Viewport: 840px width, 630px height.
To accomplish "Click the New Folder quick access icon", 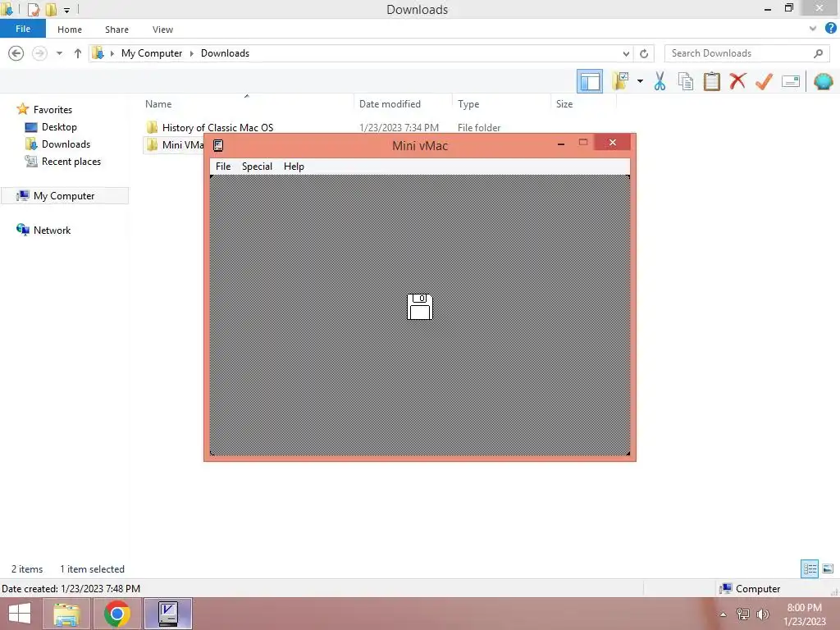I will (51, 10).
